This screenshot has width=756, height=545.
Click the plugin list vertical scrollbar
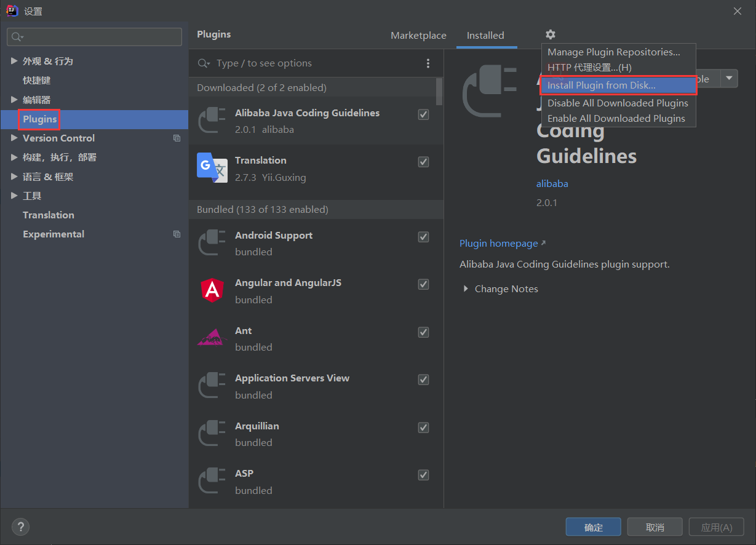[x=439, y=92]
